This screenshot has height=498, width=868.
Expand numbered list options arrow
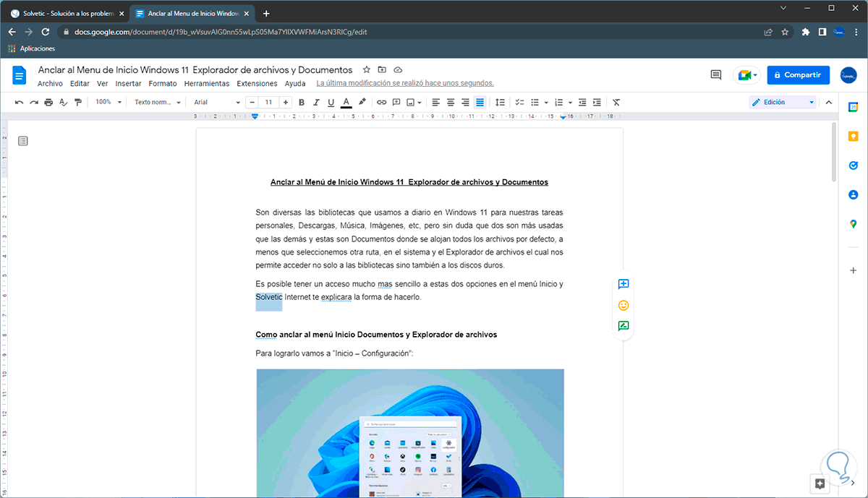tap(571, 103)
